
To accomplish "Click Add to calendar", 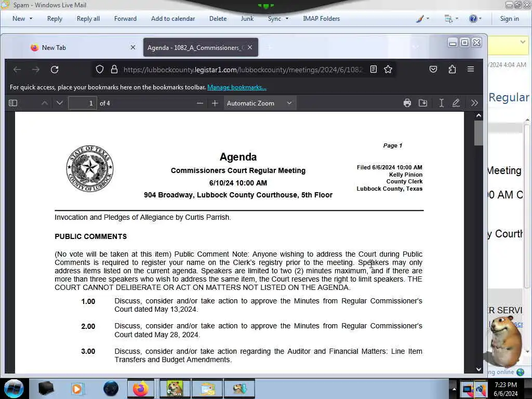I will 173,19.
